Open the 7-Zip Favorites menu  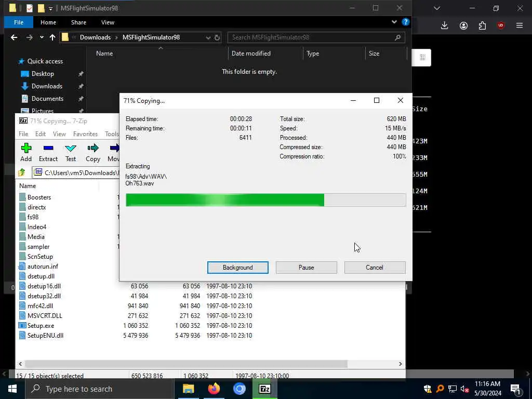pos(85,134)
